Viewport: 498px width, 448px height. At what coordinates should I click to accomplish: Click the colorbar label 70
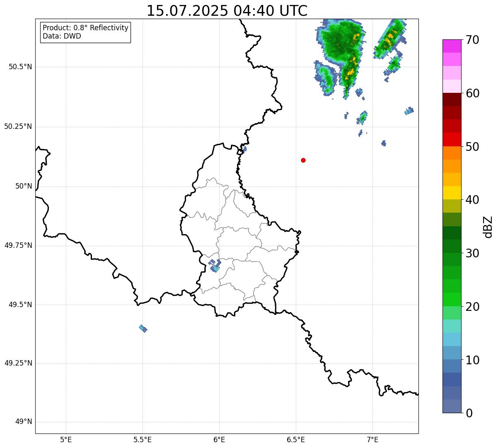(472, 40)
